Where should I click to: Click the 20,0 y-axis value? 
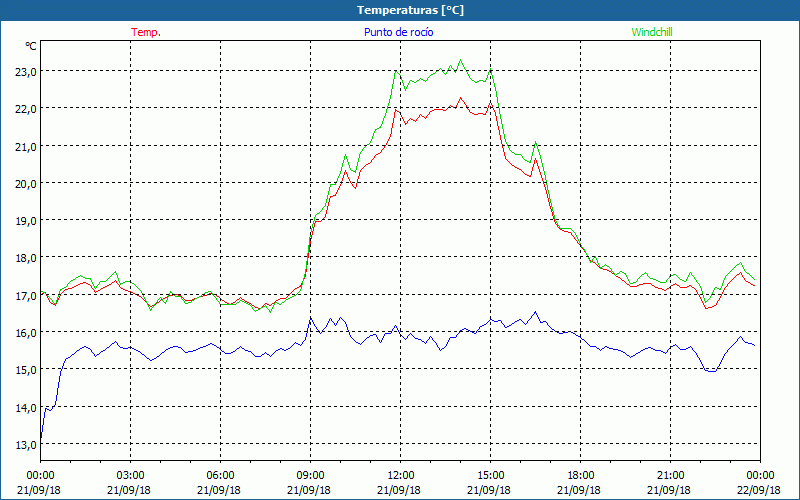pos(24,184)
